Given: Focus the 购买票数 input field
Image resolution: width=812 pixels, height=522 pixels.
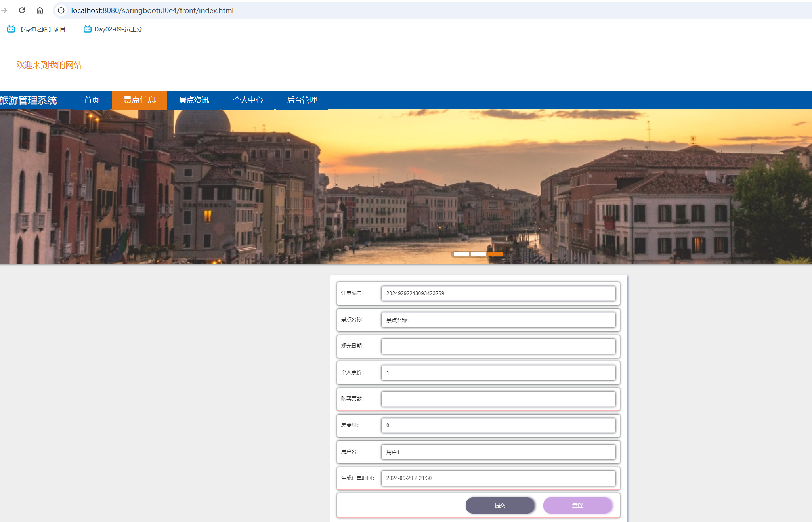Looking at the screenshot, I should point(498,399).
